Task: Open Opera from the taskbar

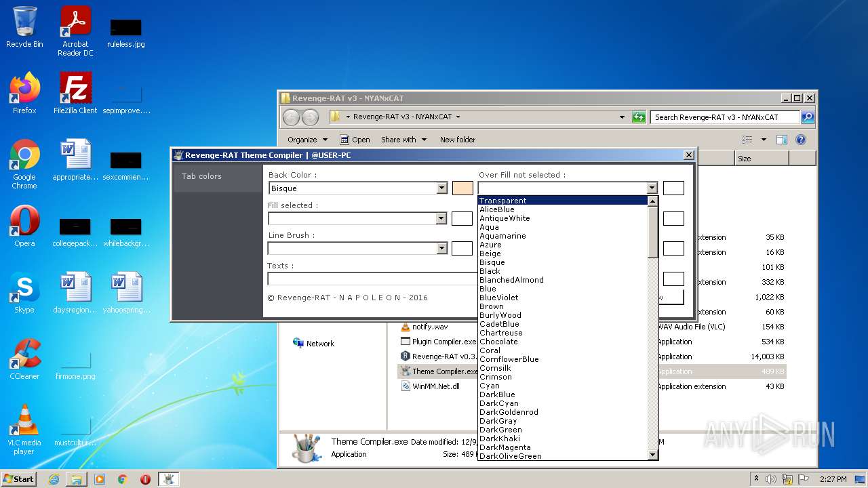Action: tap(145, 479)
